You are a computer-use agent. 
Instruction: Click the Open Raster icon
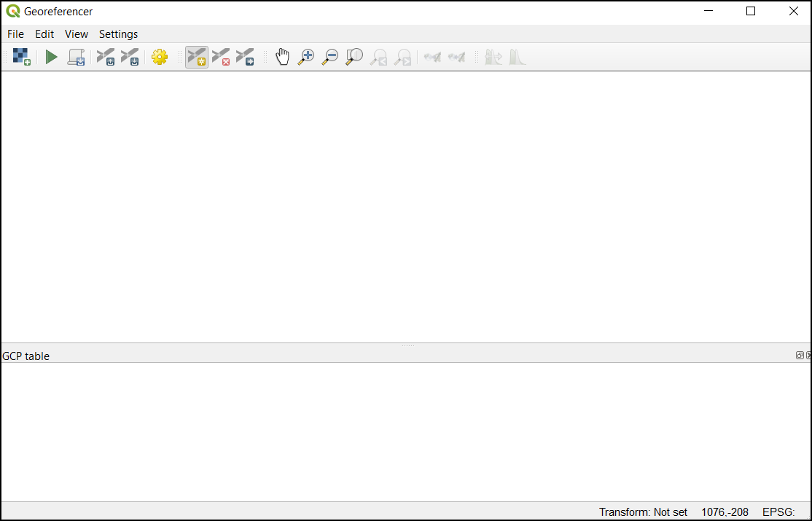21,57
